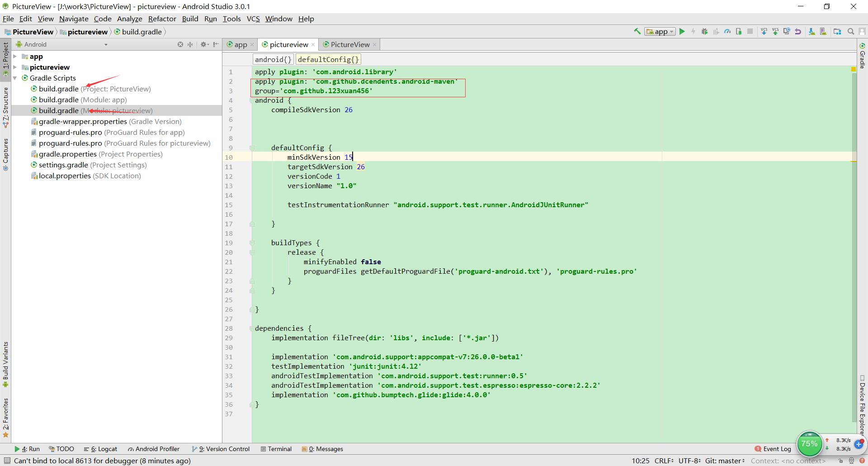Toggle the Build Variants tool window
Image resolution: width=868 pixels, height=466 pixels.
[5, 365]
